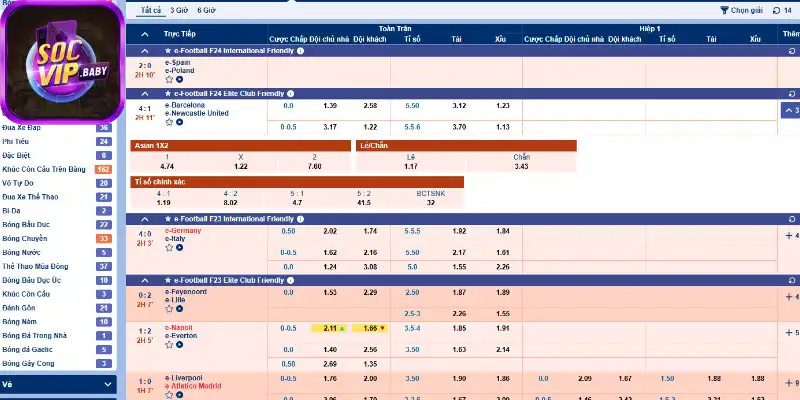Toggle favorite star for e-Germany vs e-Italy
Screen dimensions: 800x400
coord(169,247)
